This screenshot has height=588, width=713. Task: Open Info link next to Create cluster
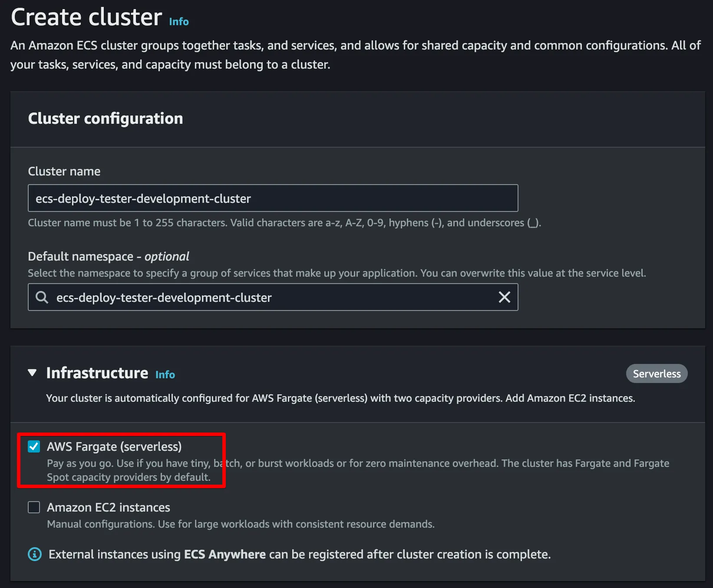click(179, 21)
